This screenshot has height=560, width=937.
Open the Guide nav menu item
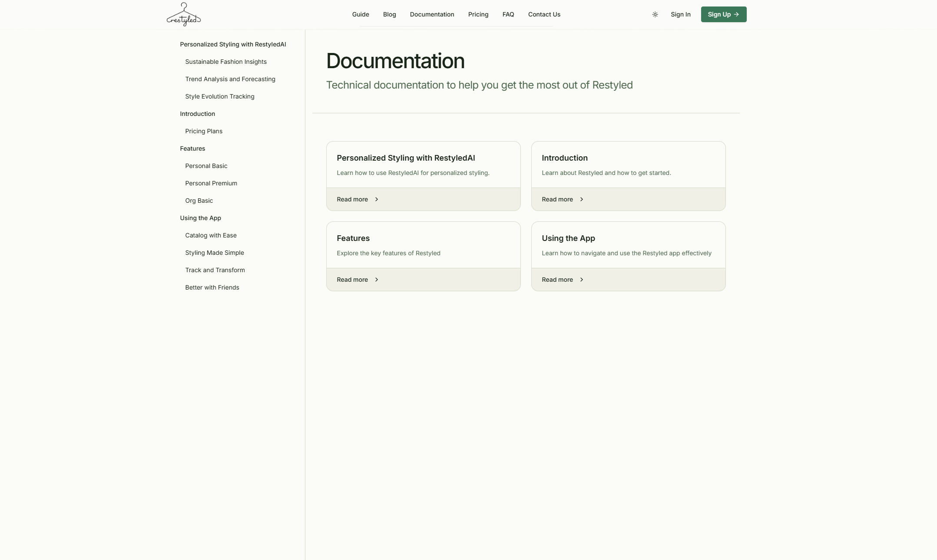[361, 14]
